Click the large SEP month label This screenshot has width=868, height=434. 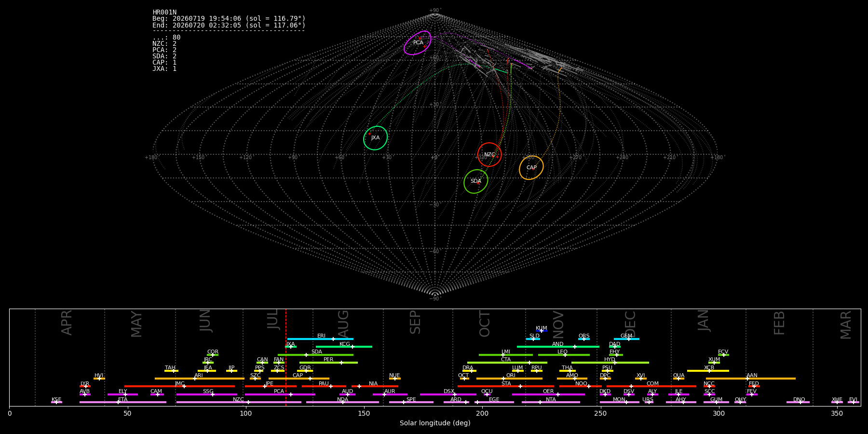click(415, 322)
